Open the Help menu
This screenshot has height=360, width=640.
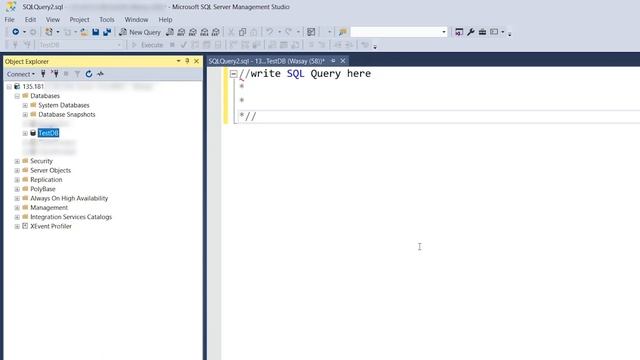165,20
